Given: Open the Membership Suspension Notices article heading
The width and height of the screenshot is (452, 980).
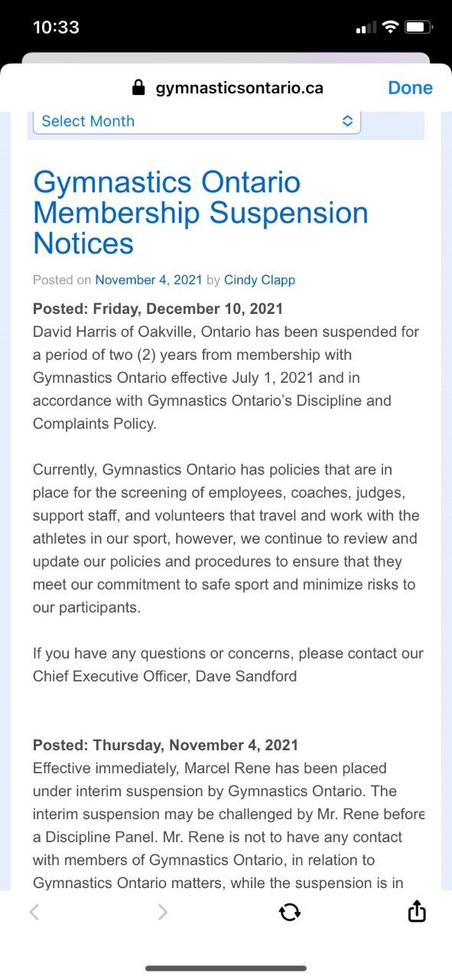Looking at the screenshot, I should 199,213.
